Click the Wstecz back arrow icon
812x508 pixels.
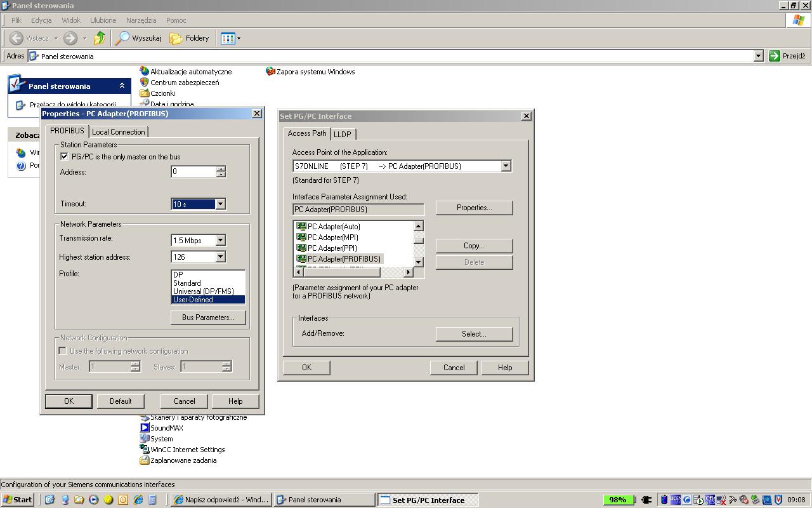[x=16, y=38]
